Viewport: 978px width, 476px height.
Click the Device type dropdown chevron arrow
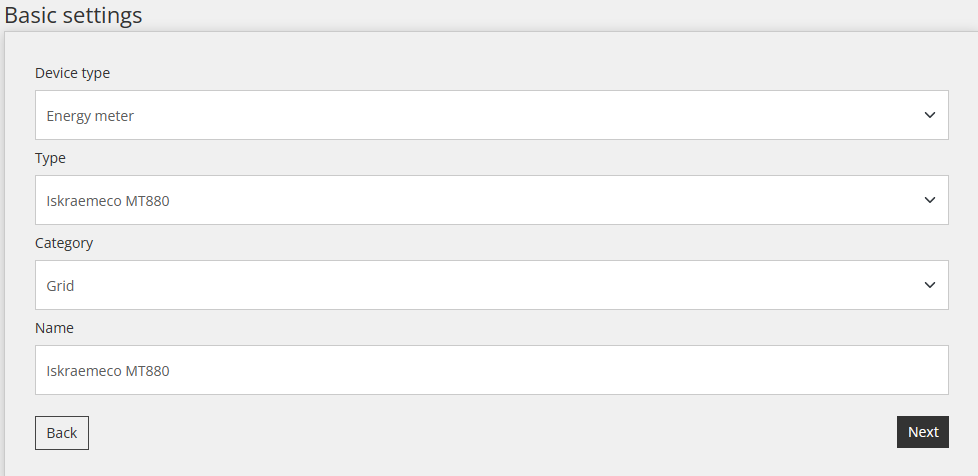pos(930,115)
